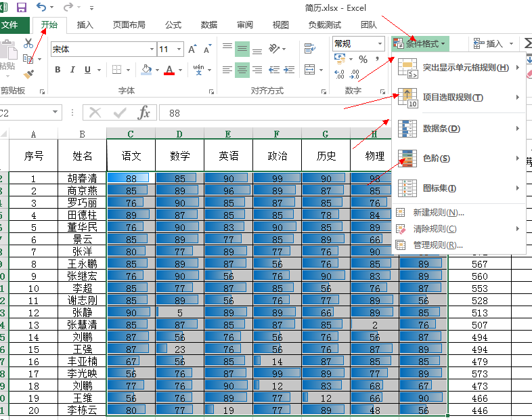The image size is (532, 420).
Task: Open 数据条 data bars submenu
Action: coord(458,129)
